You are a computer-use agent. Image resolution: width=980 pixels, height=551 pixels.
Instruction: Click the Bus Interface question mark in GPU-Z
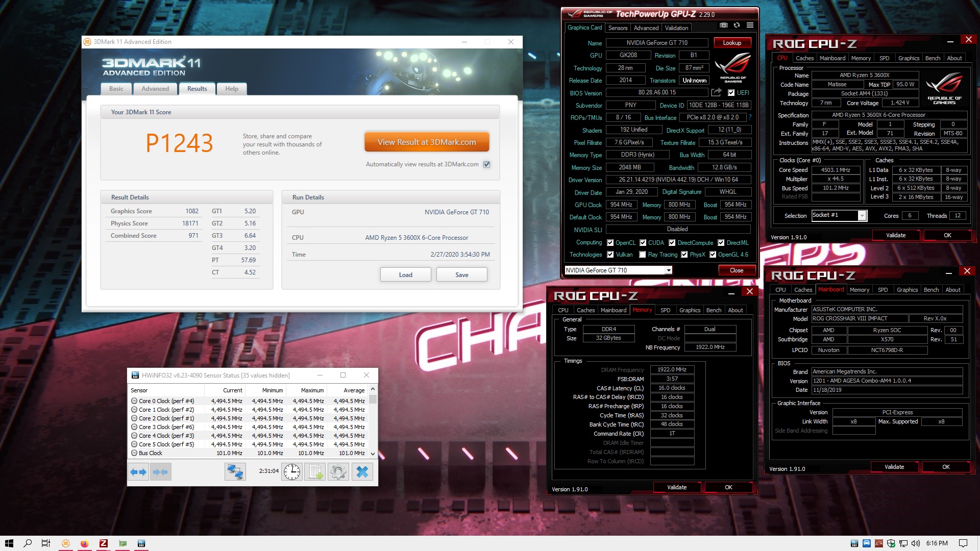pyautogui.click(x=750, y=117)
